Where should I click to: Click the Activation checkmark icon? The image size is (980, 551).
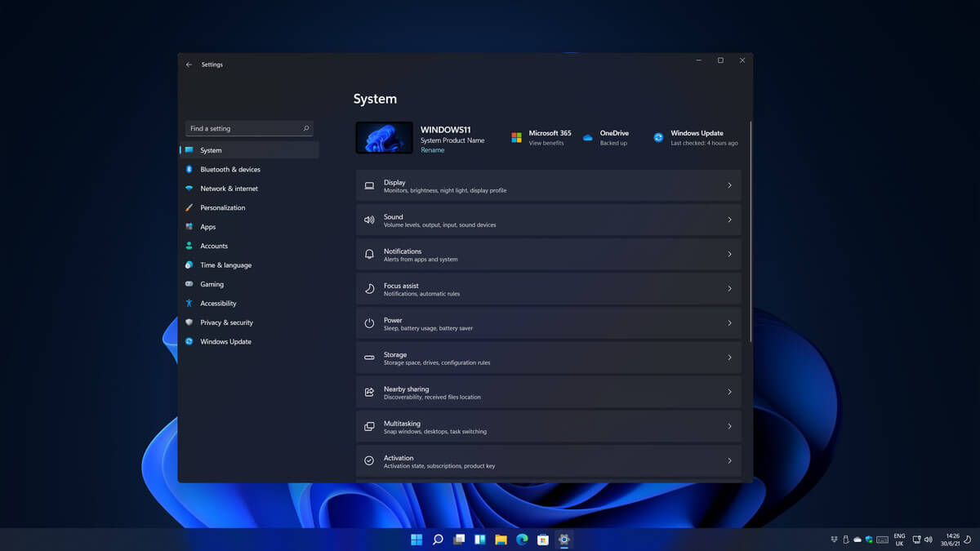point(369,461)
